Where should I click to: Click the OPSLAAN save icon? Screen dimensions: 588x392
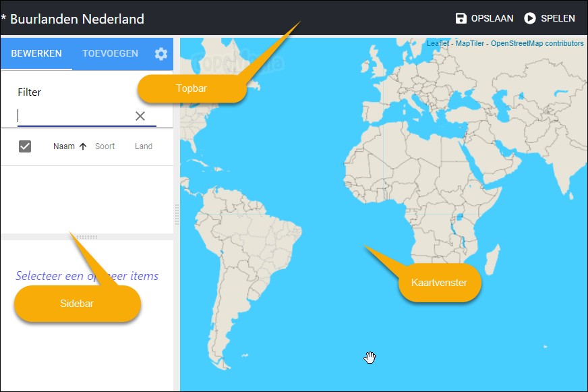[461, 18]
